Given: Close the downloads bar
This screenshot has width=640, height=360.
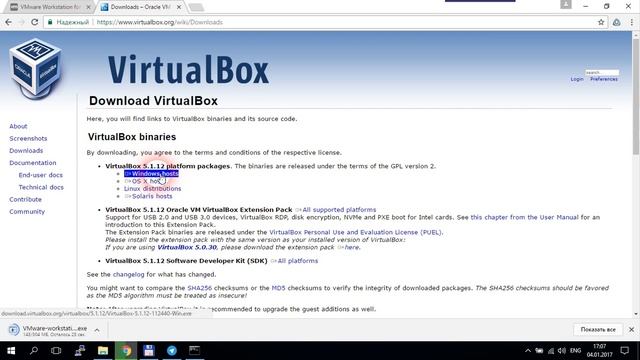Looking at the screenshot, I should pos(631,330).
